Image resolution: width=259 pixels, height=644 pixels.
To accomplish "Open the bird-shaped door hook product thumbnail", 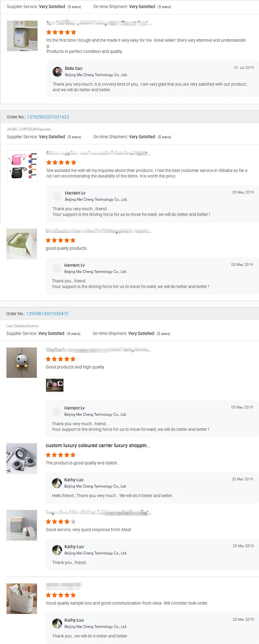I will [21, 362].
